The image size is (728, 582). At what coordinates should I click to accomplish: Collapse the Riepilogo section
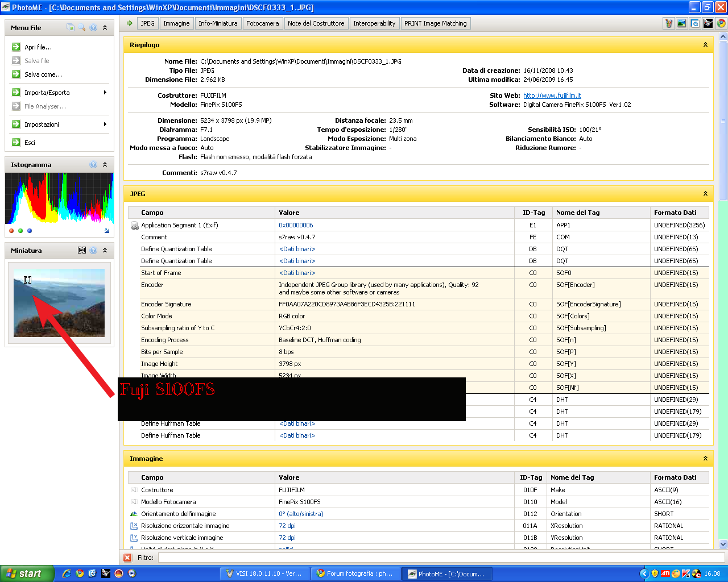[x=705, y=45]
